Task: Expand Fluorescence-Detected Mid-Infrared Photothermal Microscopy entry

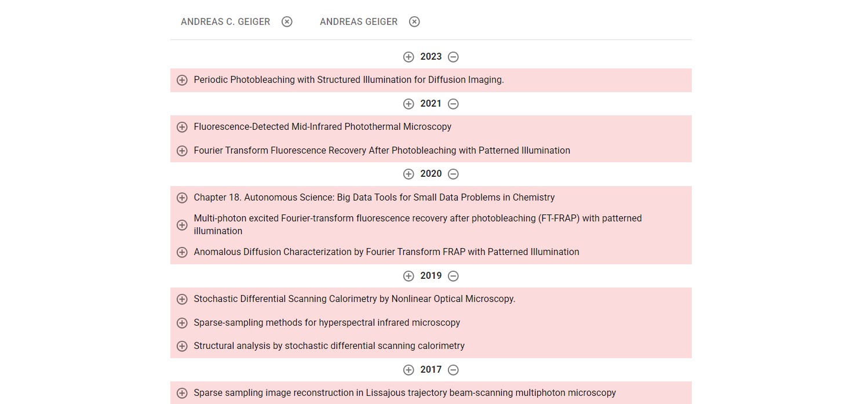Action: click(182, 127)
